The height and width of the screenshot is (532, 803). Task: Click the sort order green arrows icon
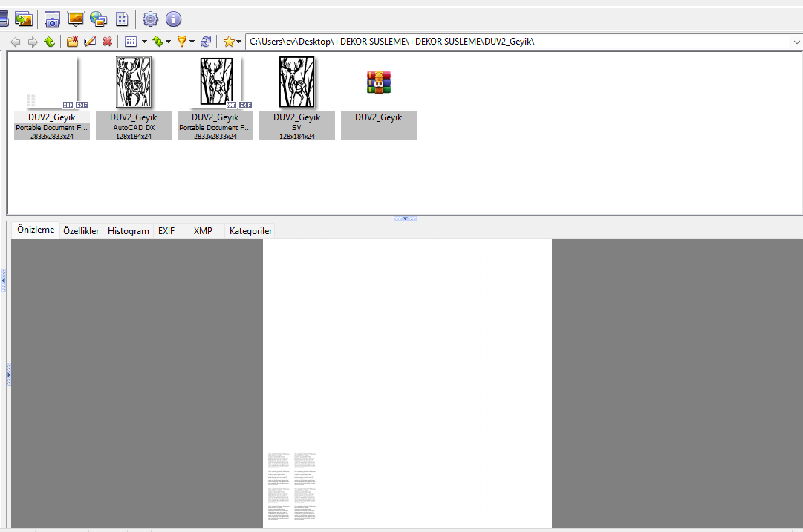[157, 42]
